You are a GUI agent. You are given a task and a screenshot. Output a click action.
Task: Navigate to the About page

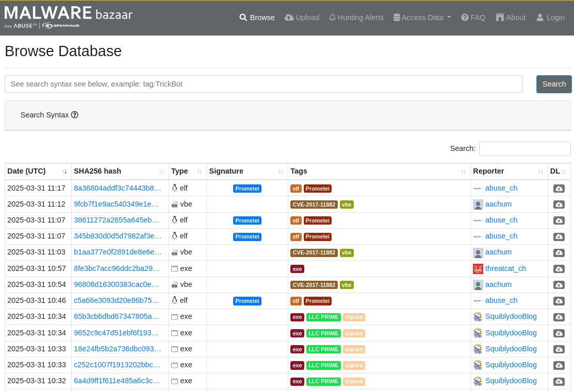pyautogui.click(x=511, y=17)
